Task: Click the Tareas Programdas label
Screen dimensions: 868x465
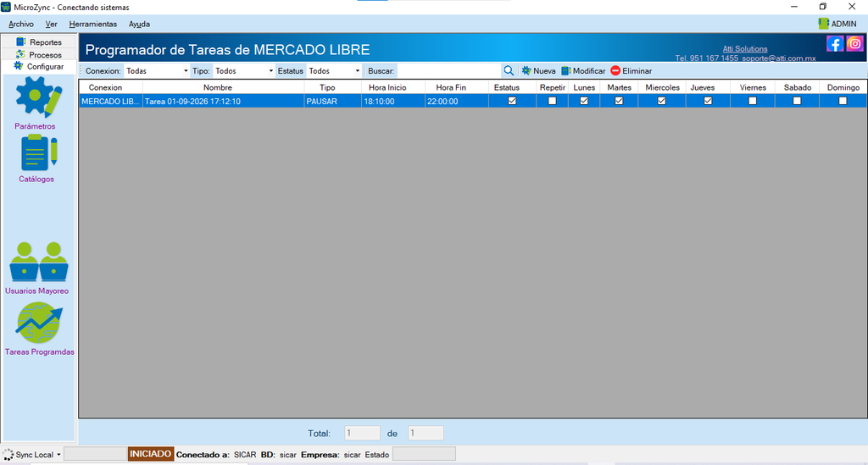Action: tap(39, 352)
